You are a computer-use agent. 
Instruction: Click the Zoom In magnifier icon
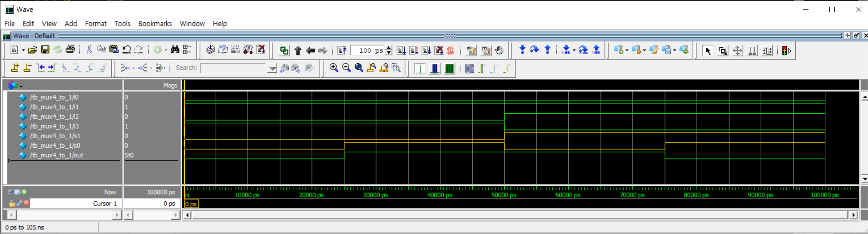click(334, 68)
